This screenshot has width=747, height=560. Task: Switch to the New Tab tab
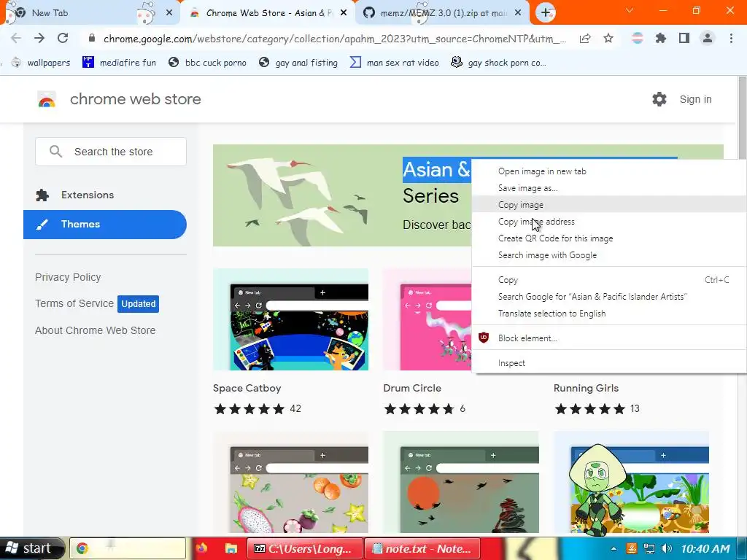click(90, 13)
